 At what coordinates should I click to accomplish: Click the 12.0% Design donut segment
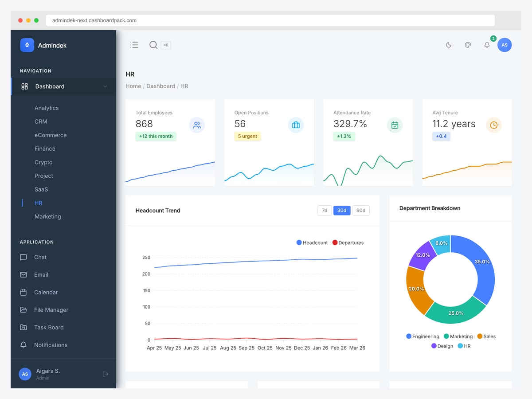click(x=422, y=255)
